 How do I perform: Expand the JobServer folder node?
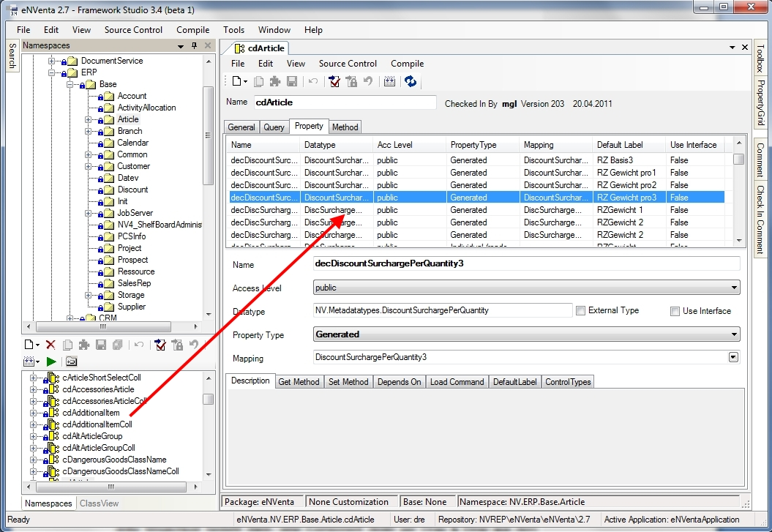coord(88,213)
